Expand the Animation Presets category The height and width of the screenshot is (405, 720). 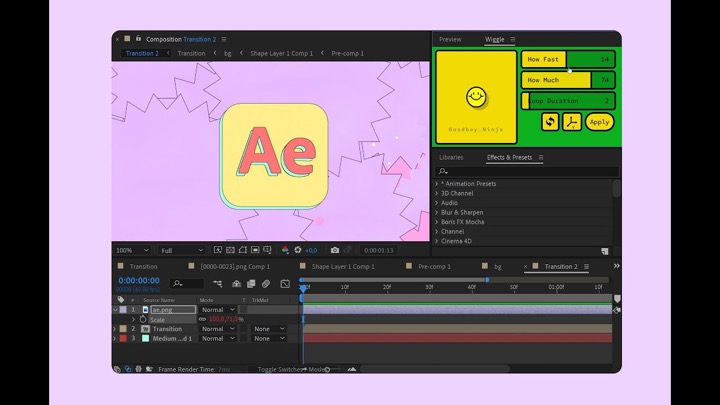[436, 184]
